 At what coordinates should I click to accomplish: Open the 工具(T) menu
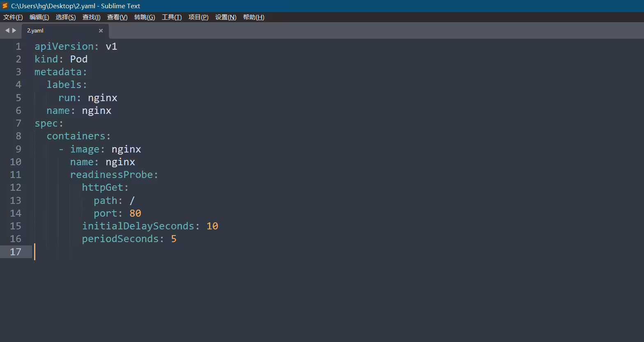[172, 17]
